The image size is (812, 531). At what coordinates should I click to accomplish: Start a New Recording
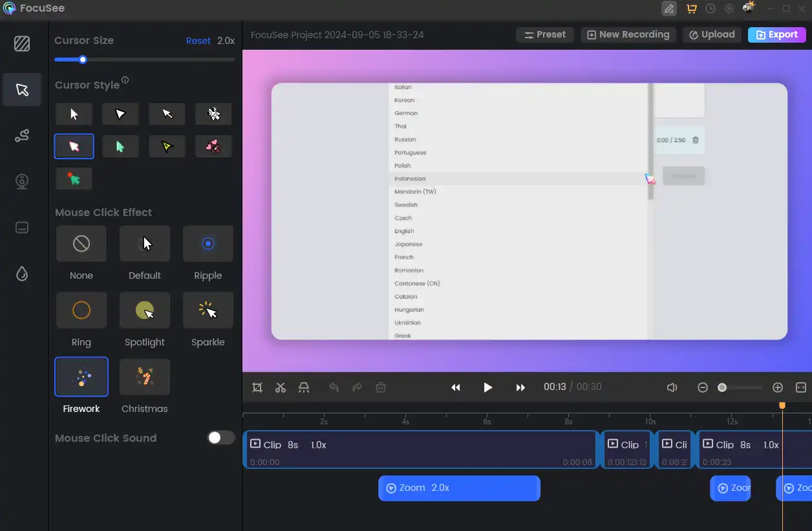[x=628, y=35]
